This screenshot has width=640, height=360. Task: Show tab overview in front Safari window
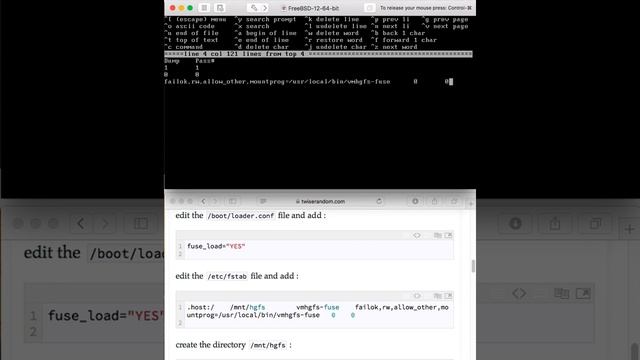[x=453, y=201]
